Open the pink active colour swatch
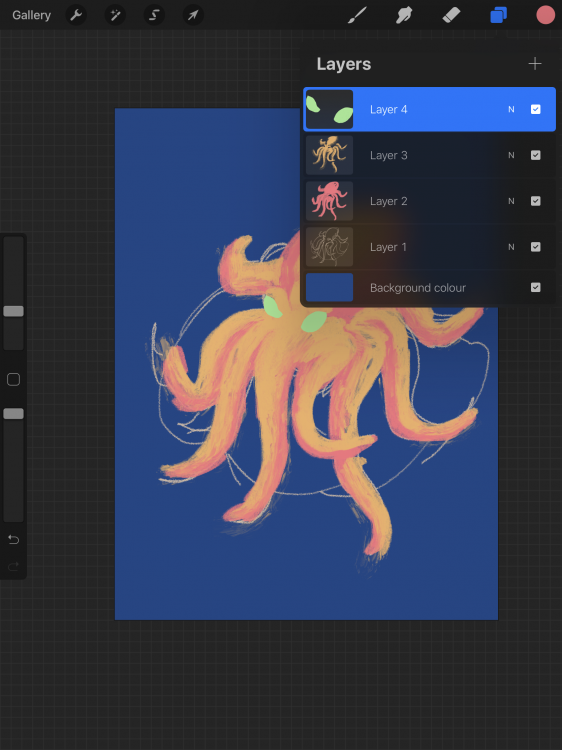The image size is (562, 750). pyautogui.click(x=545, y=15)
